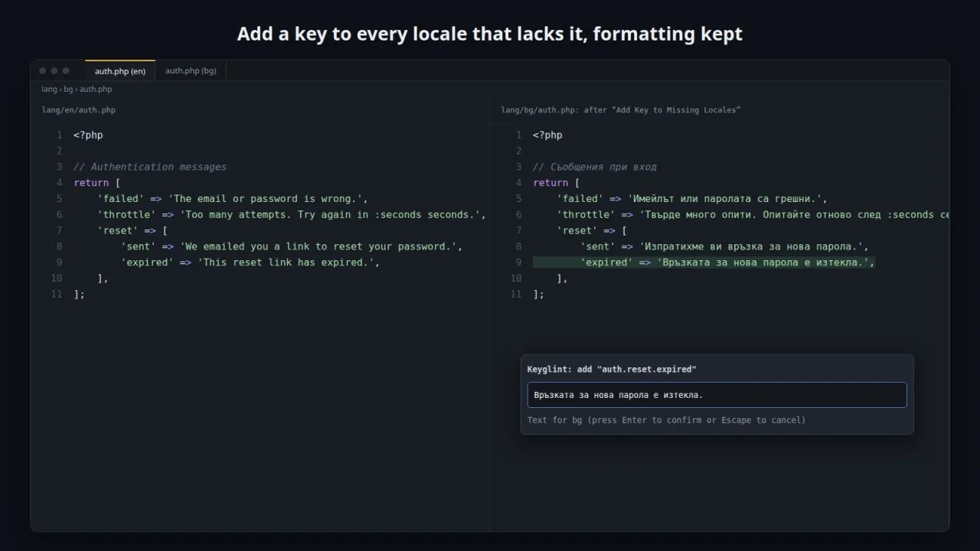
Task: Click the 'lang' breadcrumb segment
Action: 49,90
